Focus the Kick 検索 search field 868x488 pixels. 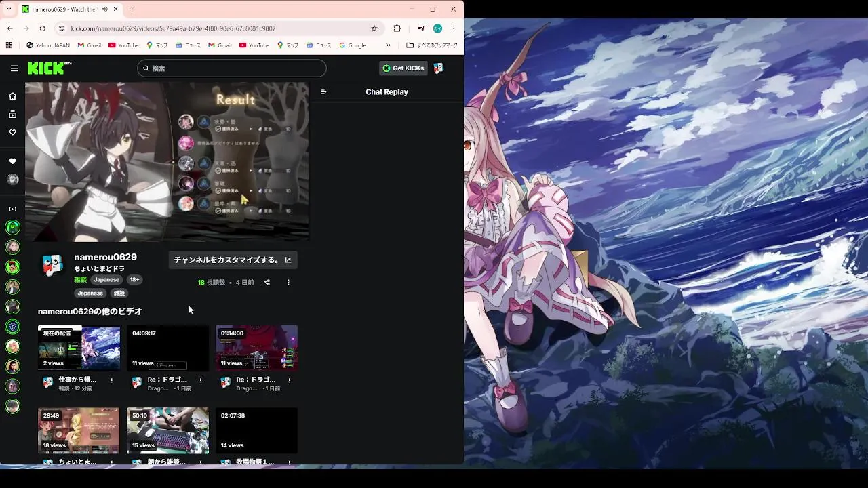pyautogui.click(x=232, y=68)
